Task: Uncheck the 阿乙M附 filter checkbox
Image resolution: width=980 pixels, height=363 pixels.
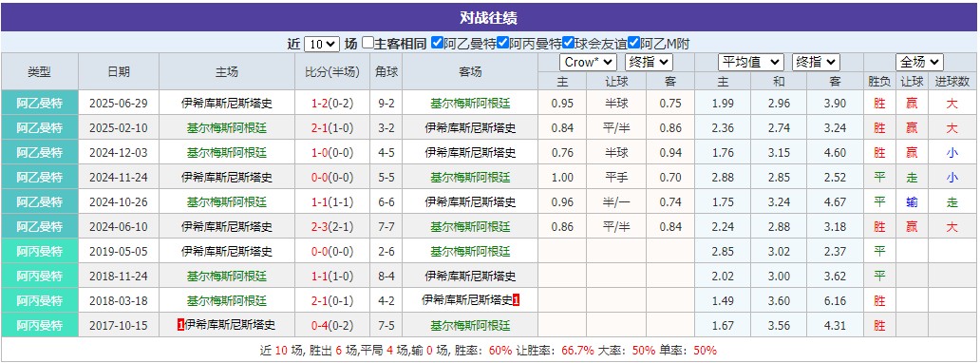Action: [633, 43]
